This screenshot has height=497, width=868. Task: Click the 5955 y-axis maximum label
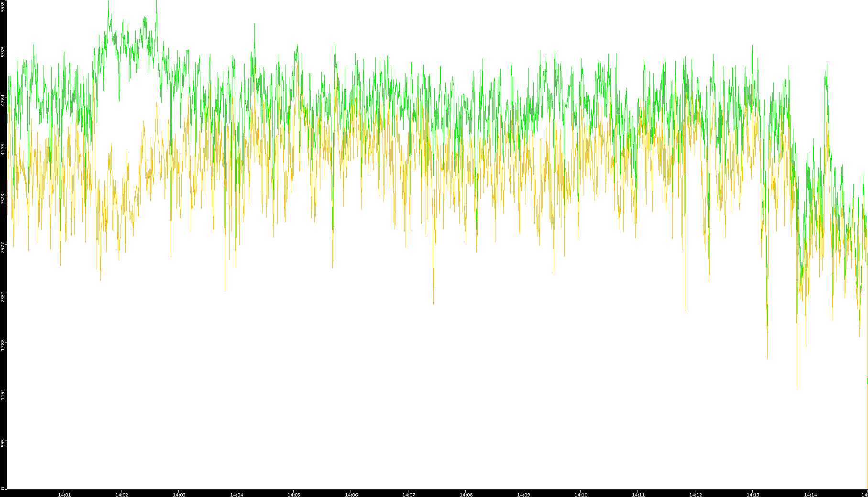click(x=3, y=6)
